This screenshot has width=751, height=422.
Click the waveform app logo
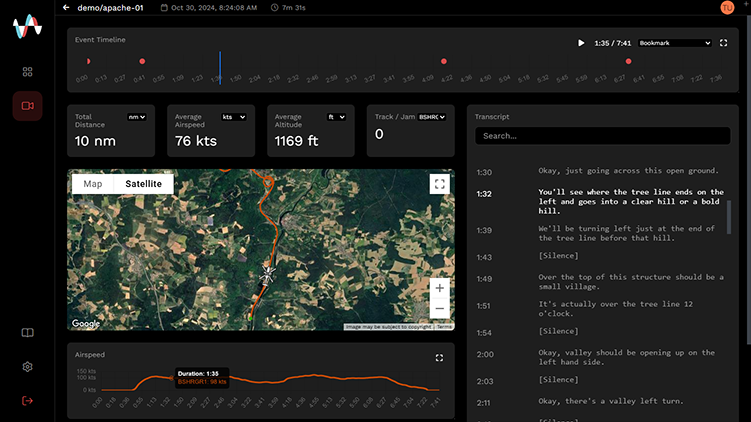click(27, 26)
